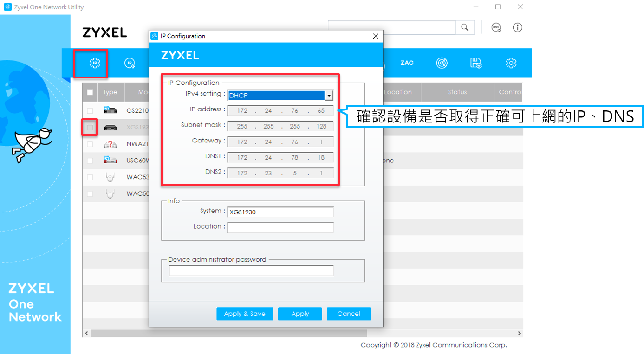This screenshot has width=644, height=354.
Task: Check the USG60W row checkbox
Action: coord(90,161)
